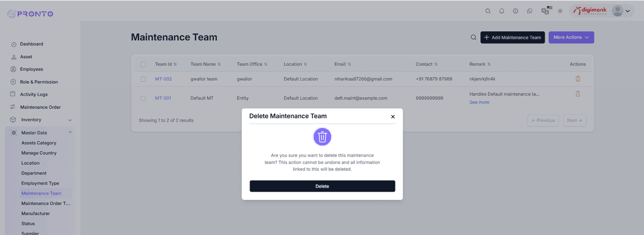The height and width of the screenshot is (235, 644).
Task: Close the Delete Maintenance Team dialog
Action: [x=393, y=117]
